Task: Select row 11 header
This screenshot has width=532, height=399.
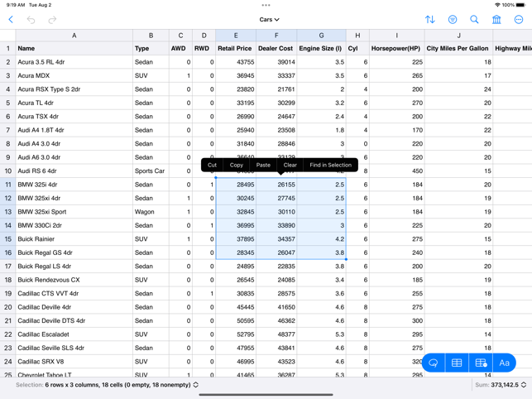Action: click(7, 185)
